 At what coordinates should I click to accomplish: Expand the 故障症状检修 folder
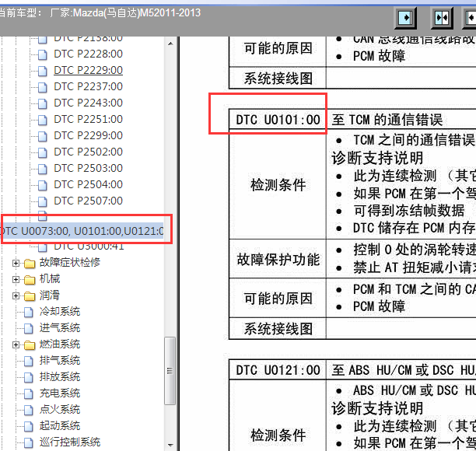[16, 263]
